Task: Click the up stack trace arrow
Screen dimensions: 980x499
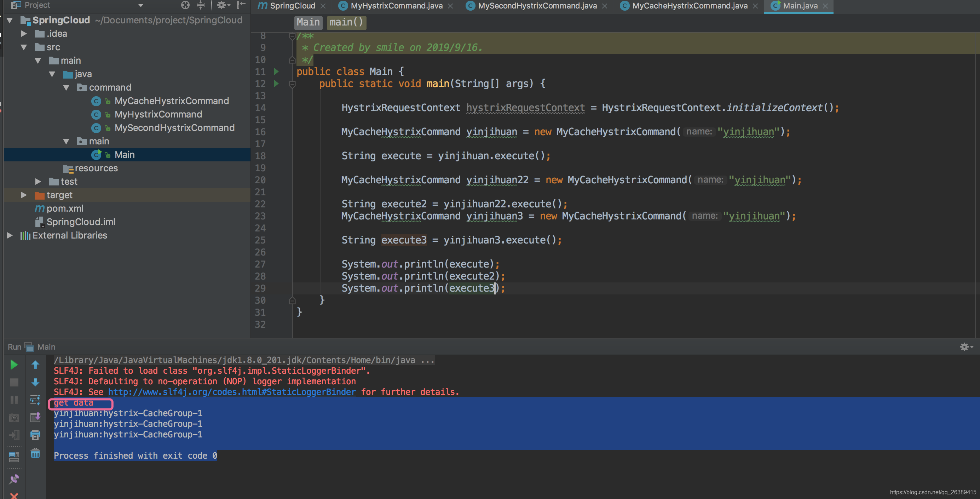Action: tap(35, 365)
